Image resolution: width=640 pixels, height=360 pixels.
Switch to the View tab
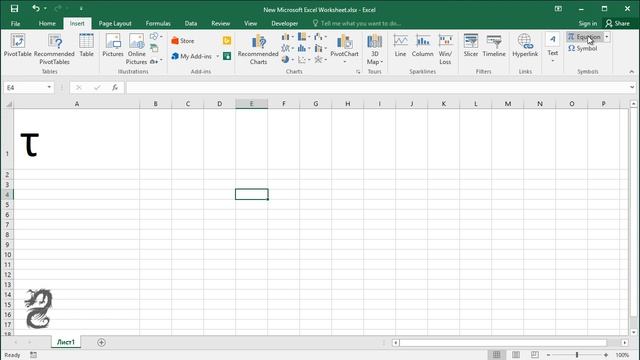click(x=251, y=23)
